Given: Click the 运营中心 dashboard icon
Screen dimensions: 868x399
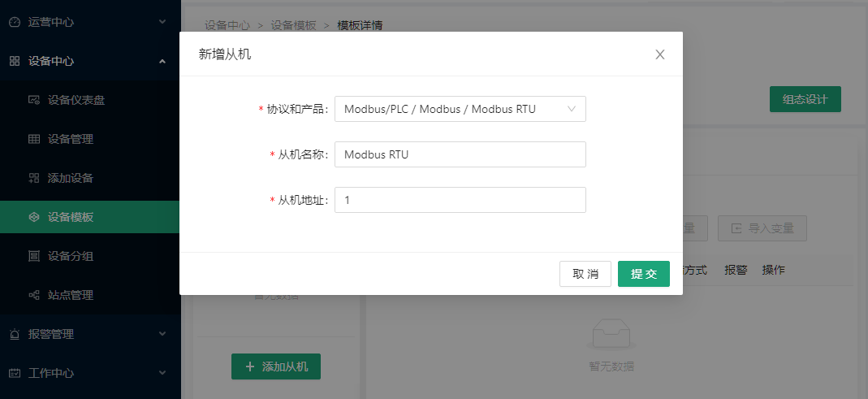Looking at the screenshot, I should click(15, 22).
